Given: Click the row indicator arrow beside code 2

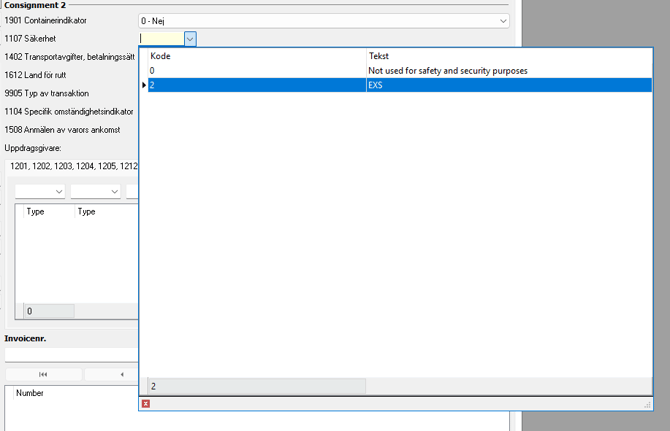Looking at the screenshot, I should pyautogui.click(x=144, y=86).
